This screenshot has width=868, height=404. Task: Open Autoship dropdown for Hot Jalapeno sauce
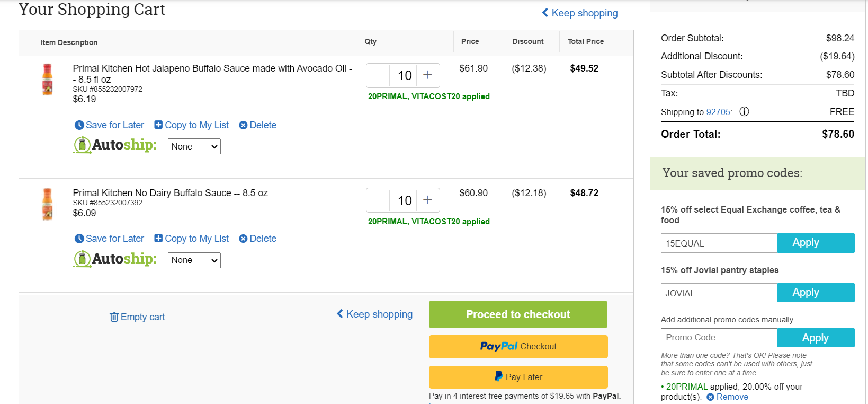(x=194, y=146)
